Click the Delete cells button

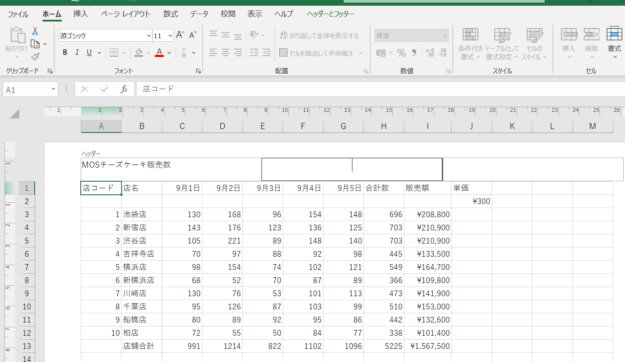point(592,43)
